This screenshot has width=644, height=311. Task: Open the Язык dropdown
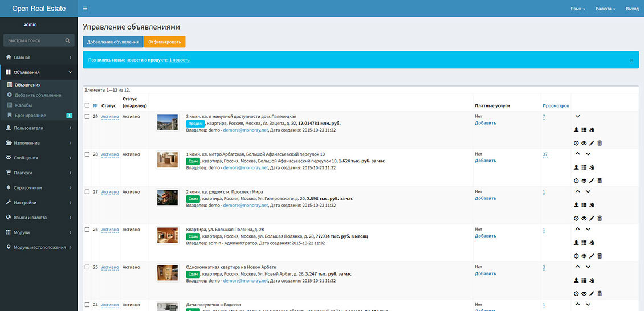tap(577, 9)
